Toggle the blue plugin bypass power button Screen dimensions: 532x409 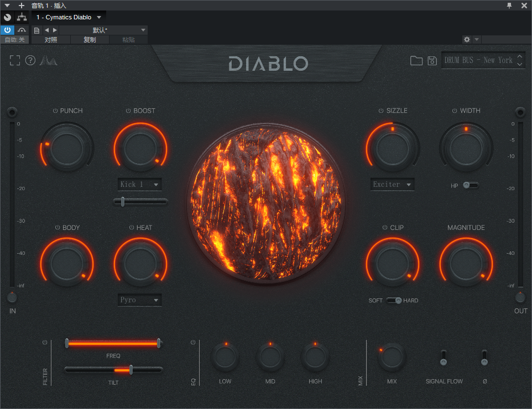pyautogui.click(x=7, y=30)
